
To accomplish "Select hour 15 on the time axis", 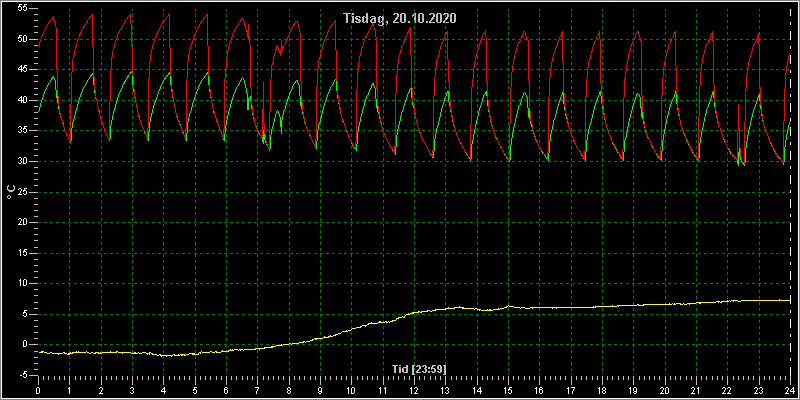I will 508,391.
